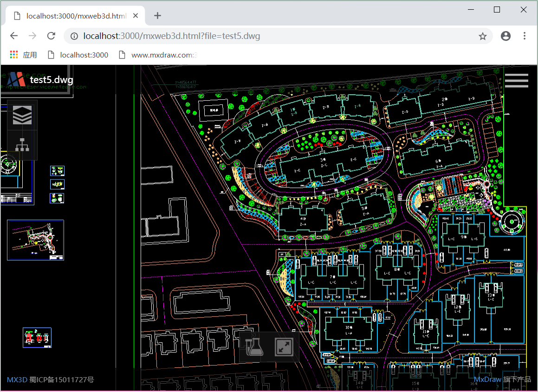Click the MxDraw link at bottom right
The image size is (538, 392).
point(487,379)
